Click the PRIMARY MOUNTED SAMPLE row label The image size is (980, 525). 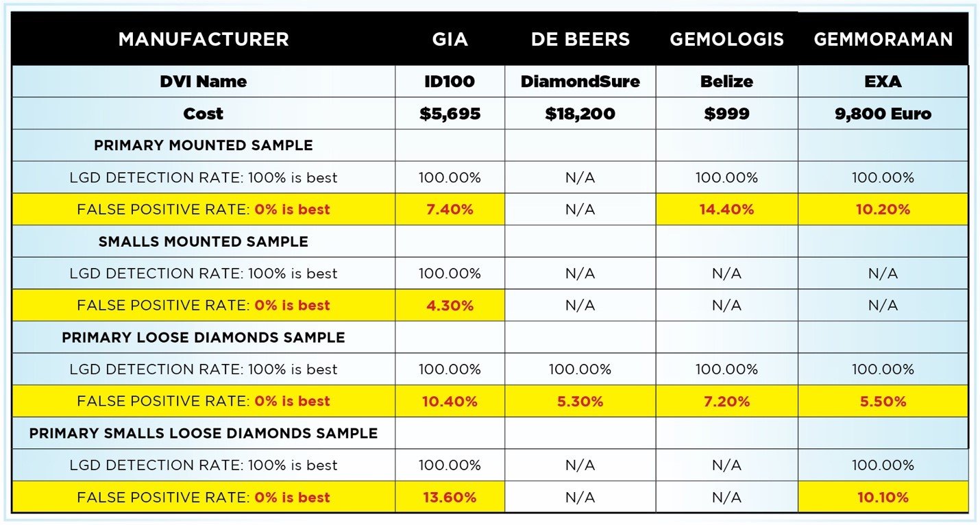tap(204, 145)
